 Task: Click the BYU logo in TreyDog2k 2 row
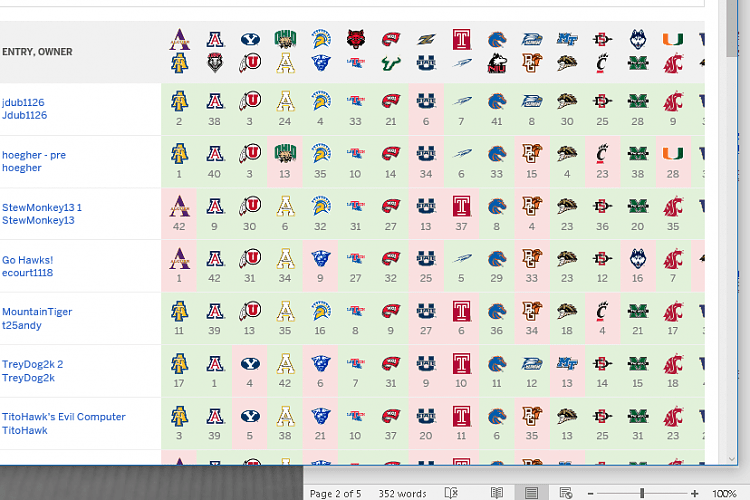[250, 364]
